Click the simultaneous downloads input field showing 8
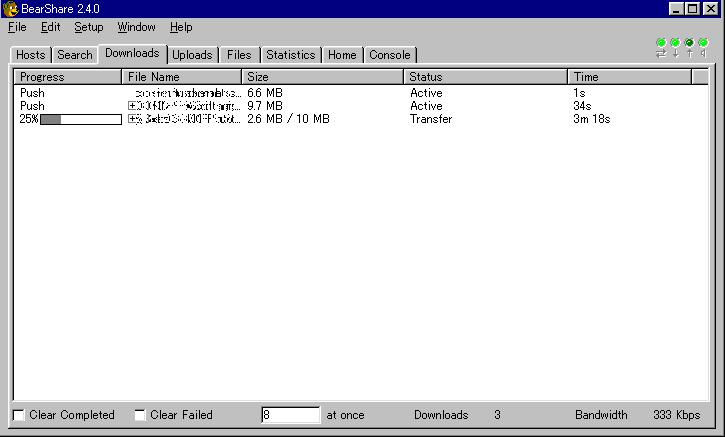The width and height of the screenshot is (725, 437). [x=290, y=415]
